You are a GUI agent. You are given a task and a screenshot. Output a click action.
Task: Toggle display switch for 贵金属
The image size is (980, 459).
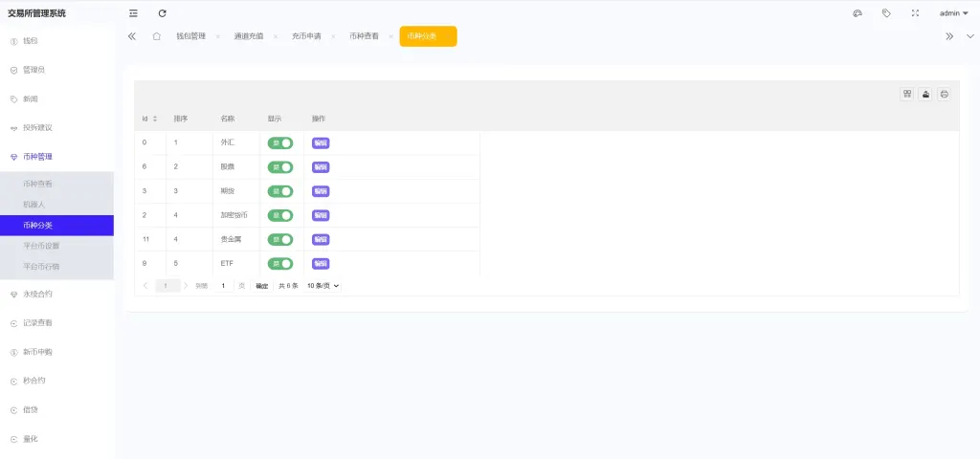pyautogui.click(x=280, y=240)
